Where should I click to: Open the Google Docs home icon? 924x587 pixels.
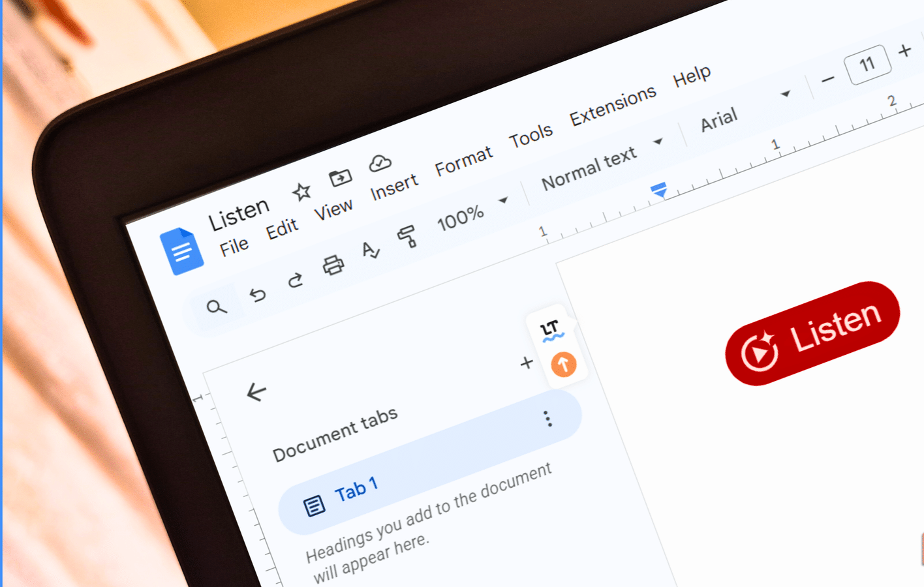182,251
